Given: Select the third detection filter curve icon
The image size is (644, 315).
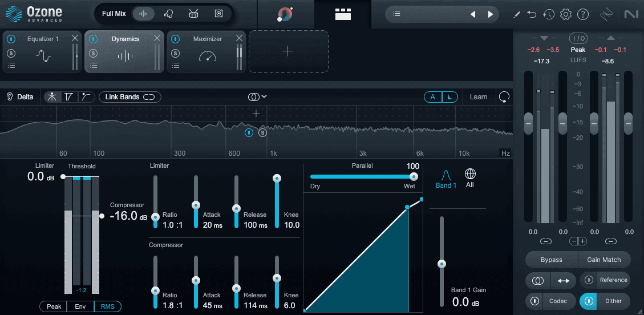Looking at the screenshot, I should (86, 97).
